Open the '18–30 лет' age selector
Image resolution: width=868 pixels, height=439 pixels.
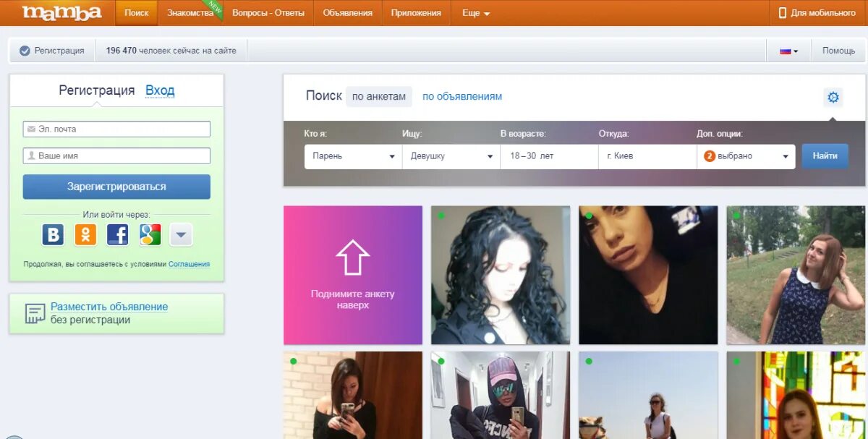pyautogui.click(x=549, y=156)
